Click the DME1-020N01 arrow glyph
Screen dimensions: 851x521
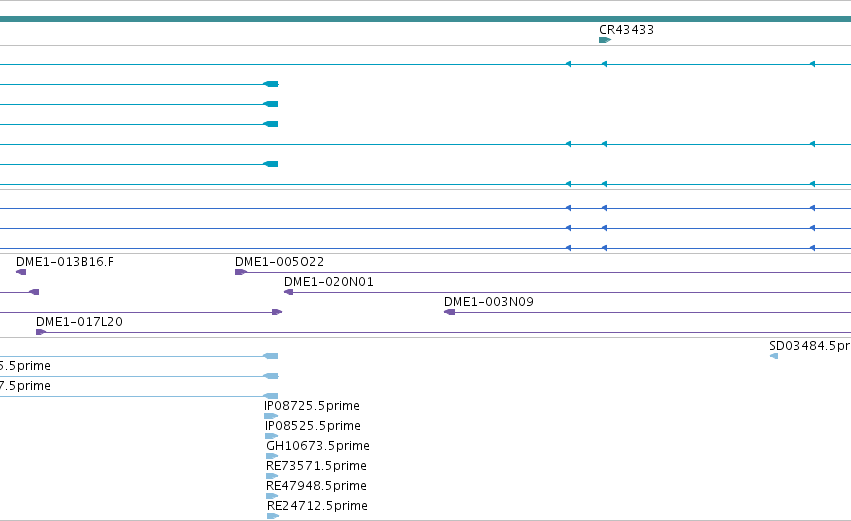[289, 292]
